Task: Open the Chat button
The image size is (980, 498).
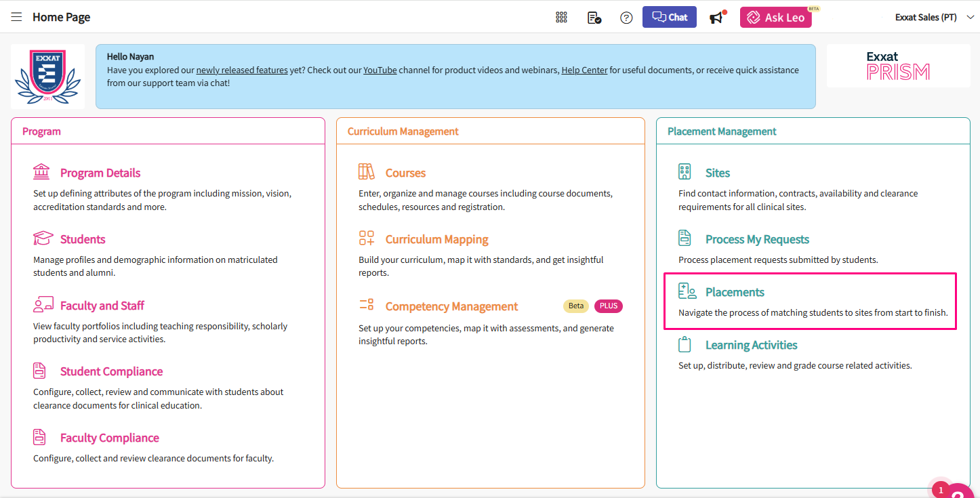Action: tap(669, 18)
